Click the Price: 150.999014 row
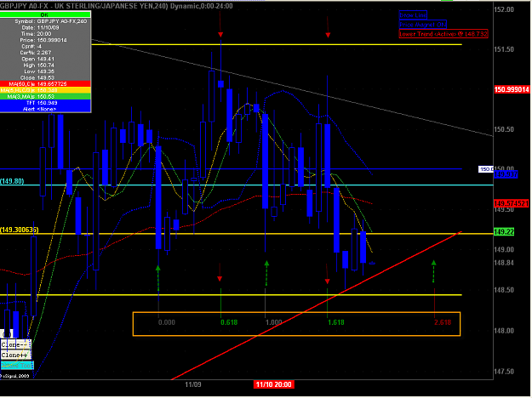Screen dimensions: 532x398 click(45, 40)
